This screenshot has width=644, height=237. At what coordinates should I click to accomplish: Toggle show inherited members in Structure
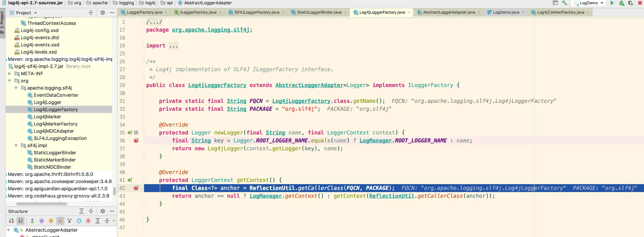[32, 221]
